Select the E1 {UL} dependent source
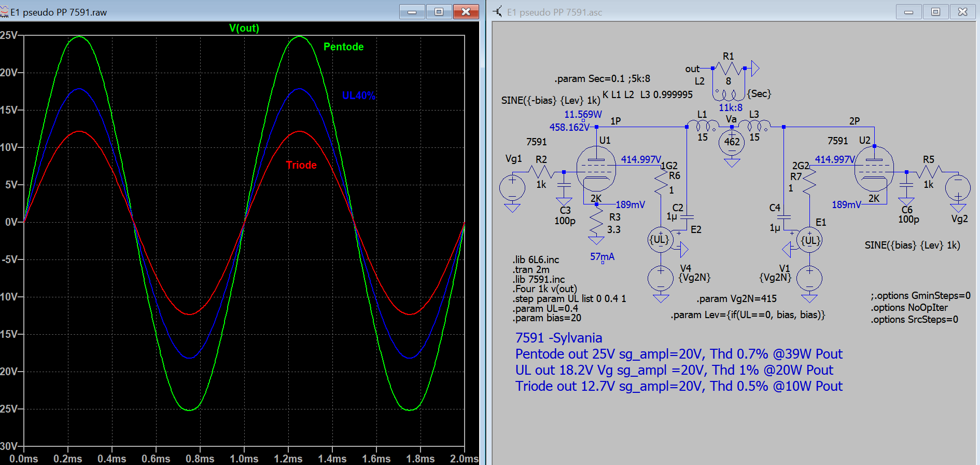Image resolution: width=980 pixels, height=465 pixels. [x=809, y=240]
